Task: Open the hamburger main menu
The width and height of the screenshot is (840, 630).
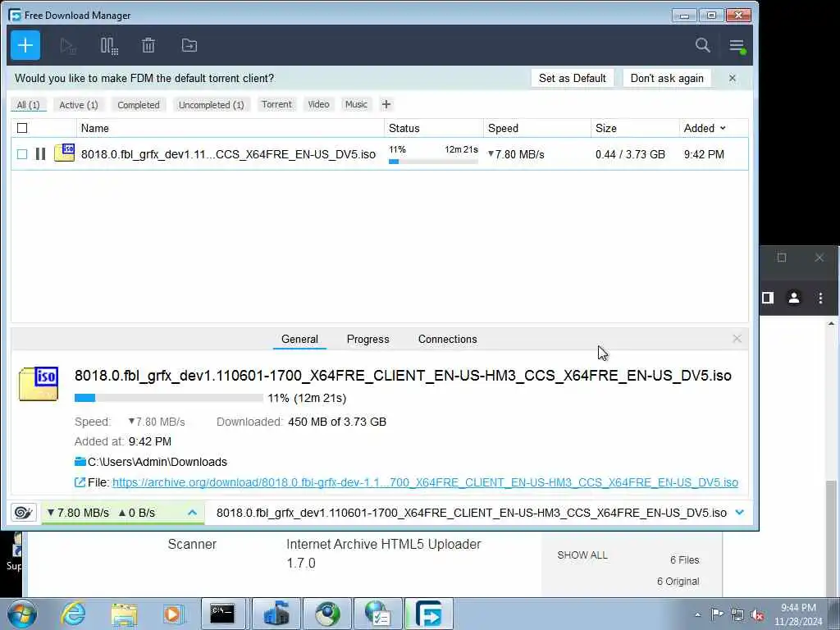Action: tap(737, 46)
